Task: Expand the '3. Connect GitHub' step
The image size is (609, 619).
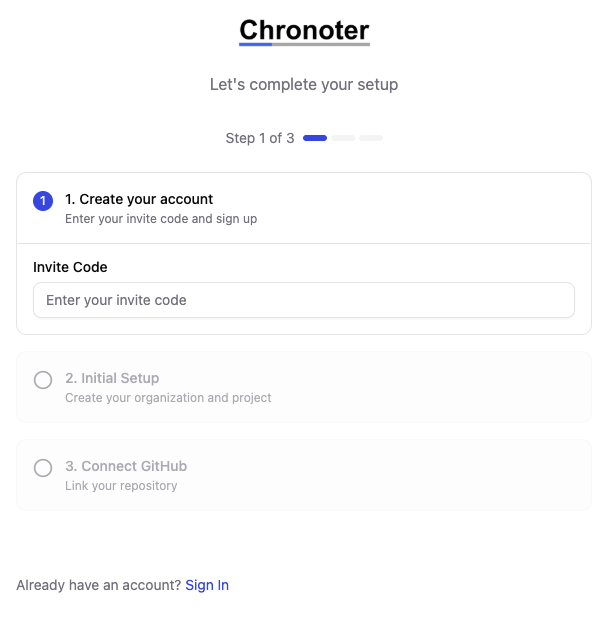Action: click(x=126, y=466)
